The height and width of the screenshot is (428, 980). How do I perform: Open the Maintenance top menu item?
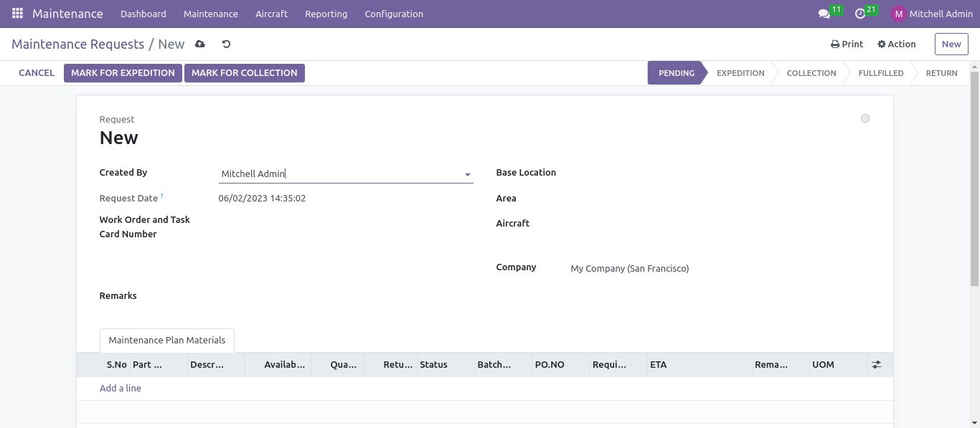point(211,14)
